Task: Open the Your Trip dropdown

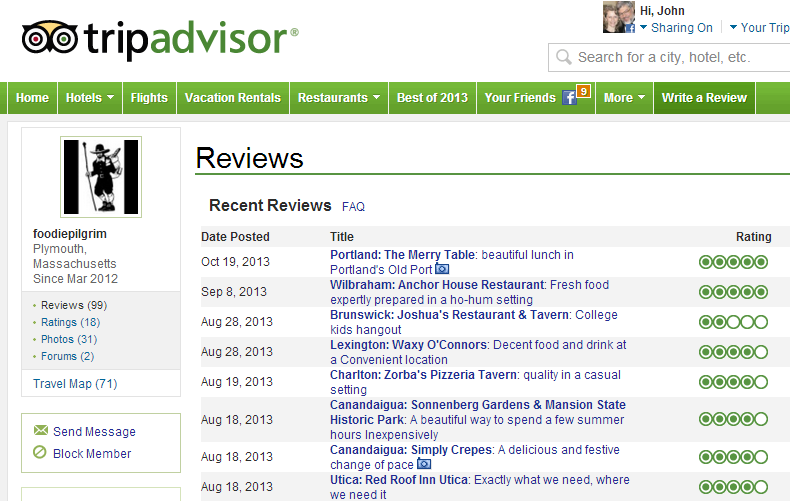Action: 759,28
